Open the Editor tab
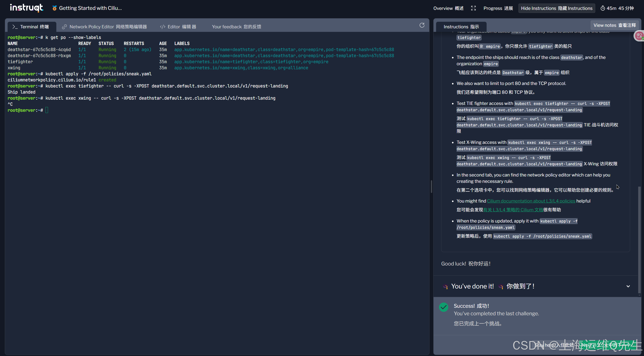The height and width of the screenshot is (356, 644). 178,27
